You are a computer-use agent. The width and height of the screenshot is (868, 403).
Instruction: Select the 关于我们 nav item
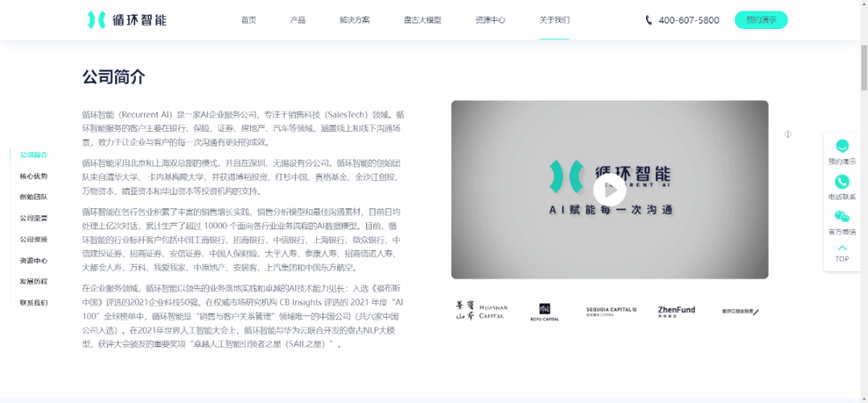554,20
